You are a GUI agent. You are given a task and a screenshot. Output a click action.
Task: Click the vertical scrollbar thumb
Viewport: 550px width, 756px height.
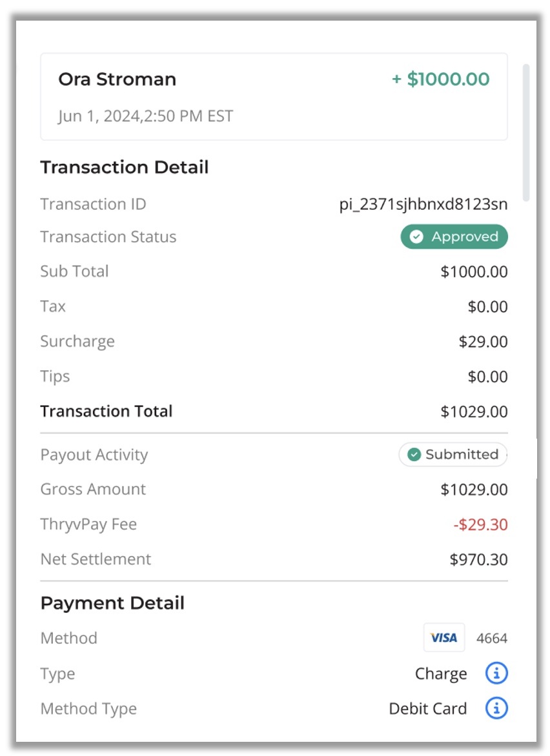(526, 132)
